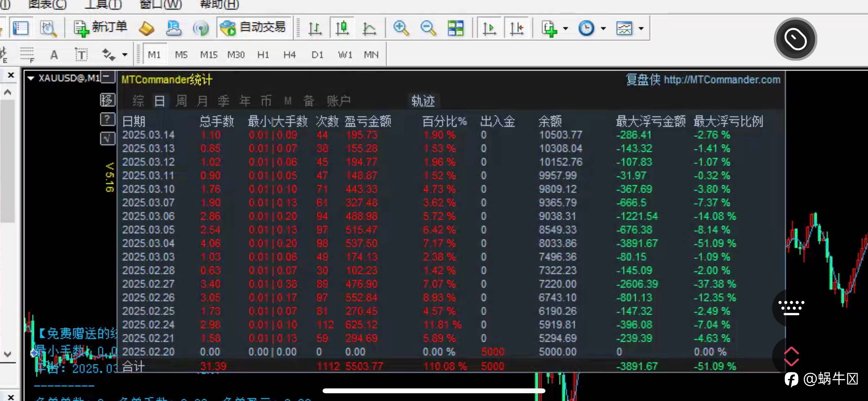Screen dimensions: 868x401
Task: Select the 周 weekly tab
Action: (x=181, y=101)
